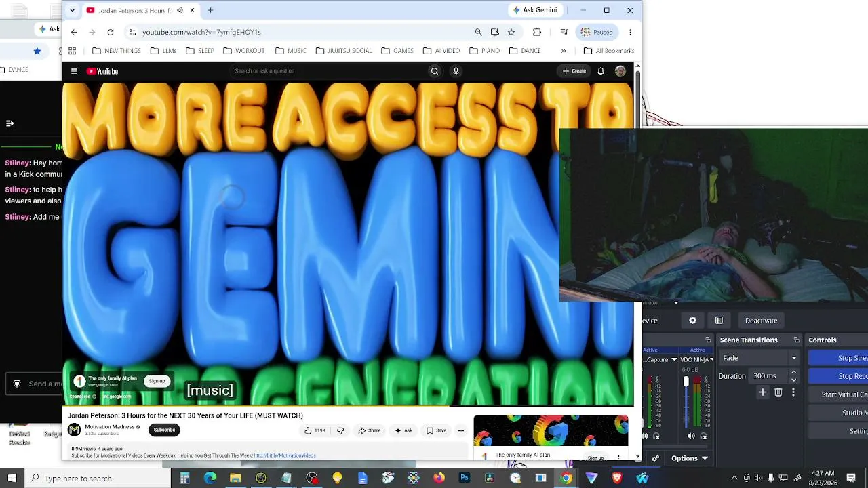Increase transition duration with up arrow

point(793,372)
